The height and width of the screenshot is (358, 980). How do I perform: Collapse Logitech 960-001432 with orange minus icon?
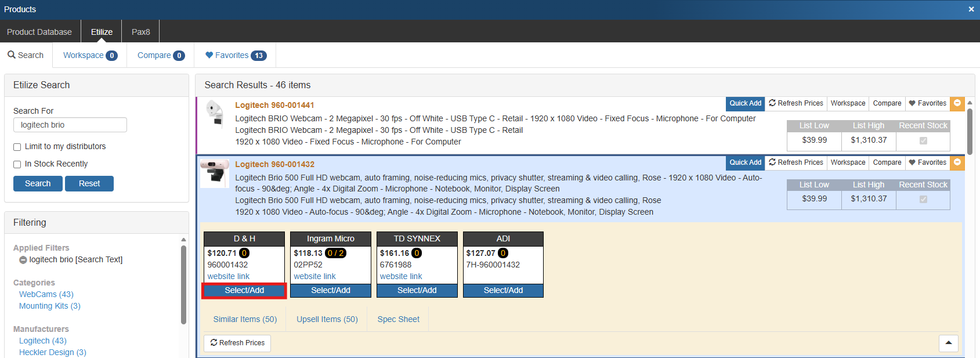click(x=957, y=162)
